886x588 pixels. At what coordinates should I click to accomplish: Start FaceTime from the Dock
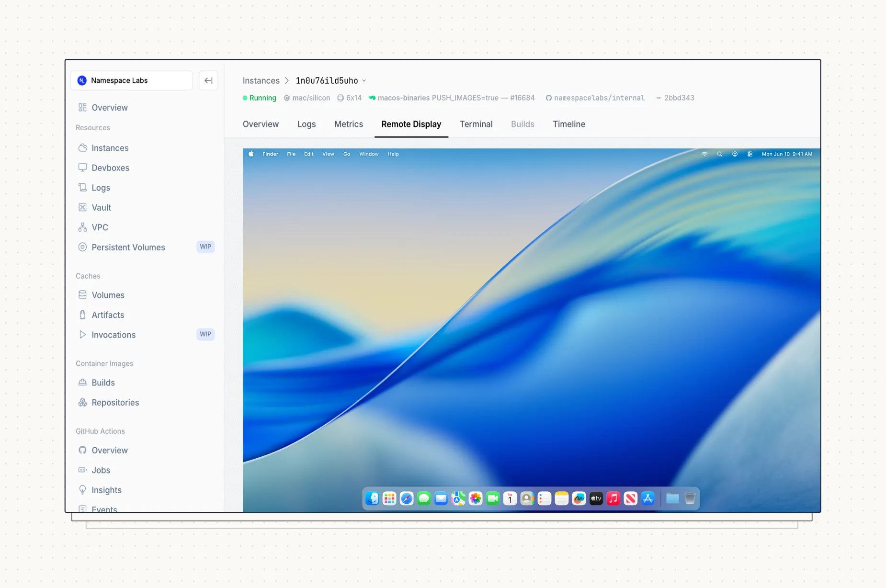coord(493,498)
